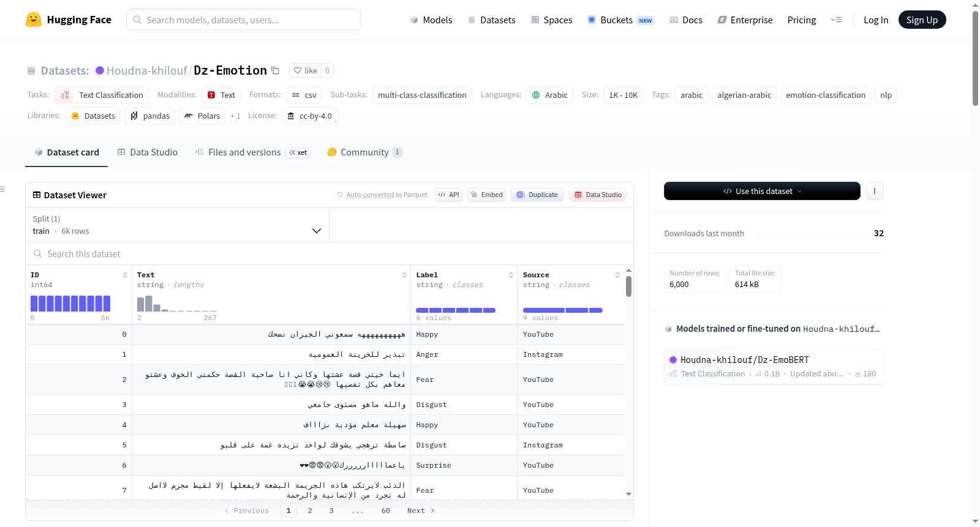Viewport: 980px width, 527px height.
Task: Click the Source classes distribution bar
Action: pos(563,310)
